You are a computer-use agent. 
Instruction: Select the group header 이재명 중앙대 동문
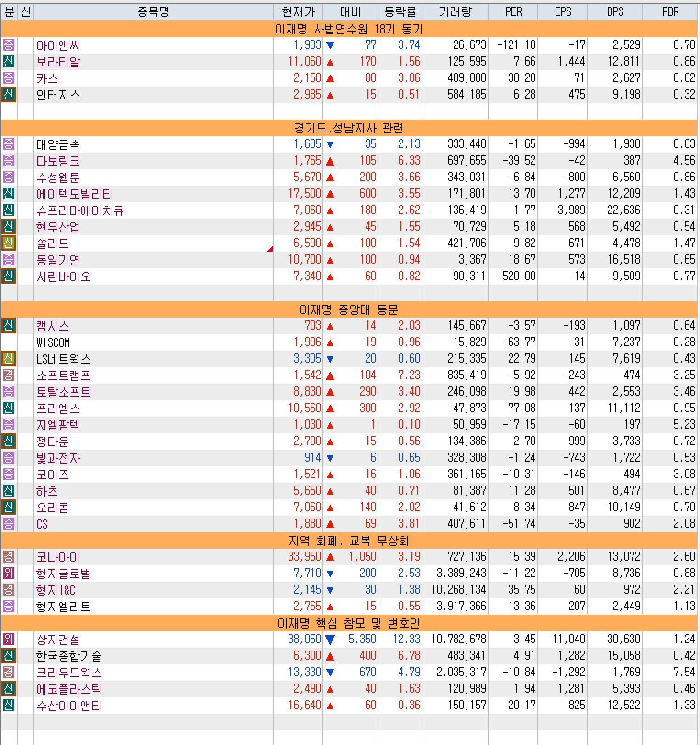point(349,309)
